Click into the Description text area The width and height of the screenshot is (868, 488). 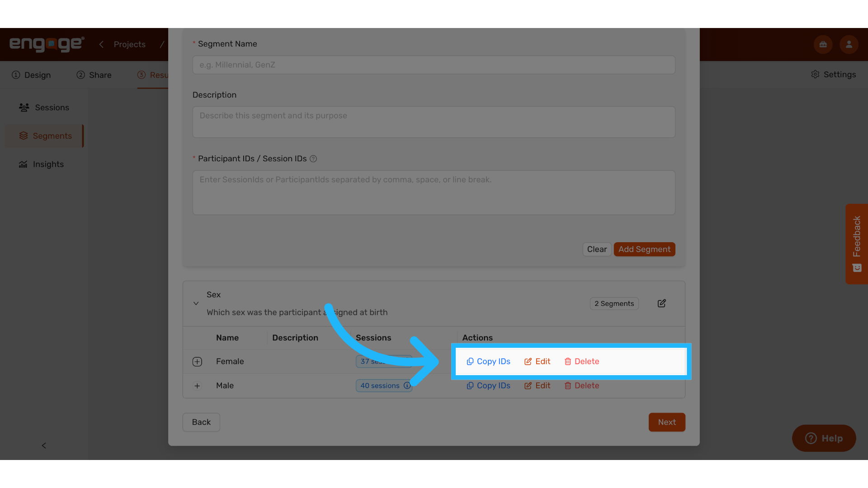click(434, 122)
